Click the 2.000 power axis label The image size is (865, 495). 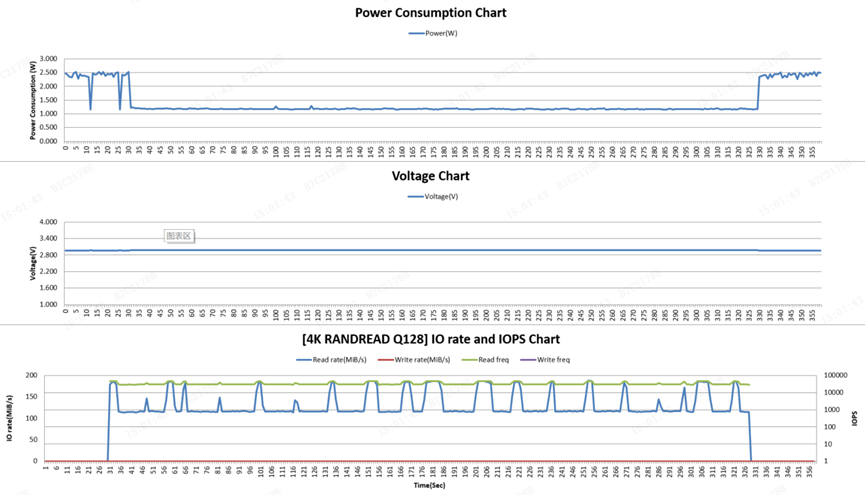pyautogui.click(x=49, y=86)
